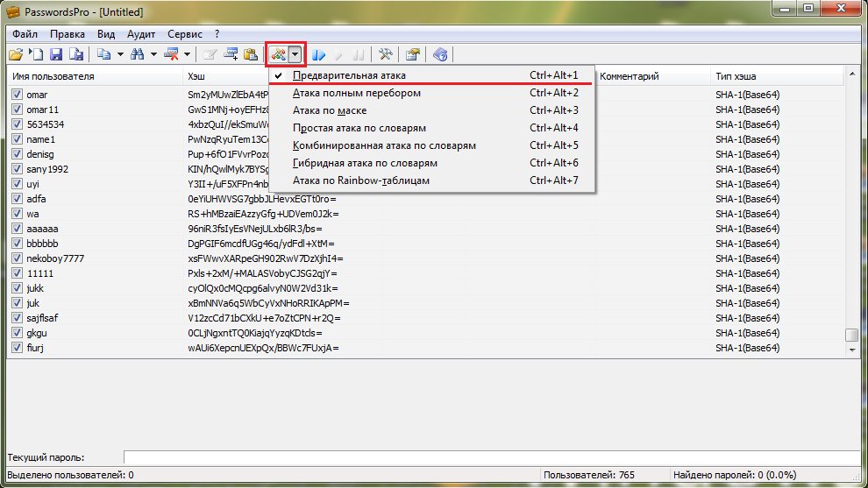868x488 pixels.
Task: Click the save floppy disk icon
Action: (55, 55)
